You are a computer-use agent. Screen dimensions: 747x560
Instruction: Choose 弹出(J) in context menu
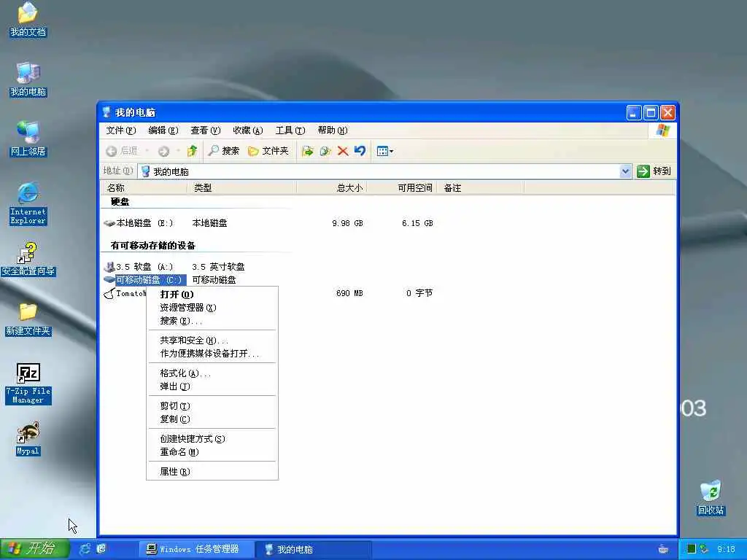pyautogui.click(x=212, y=386)
